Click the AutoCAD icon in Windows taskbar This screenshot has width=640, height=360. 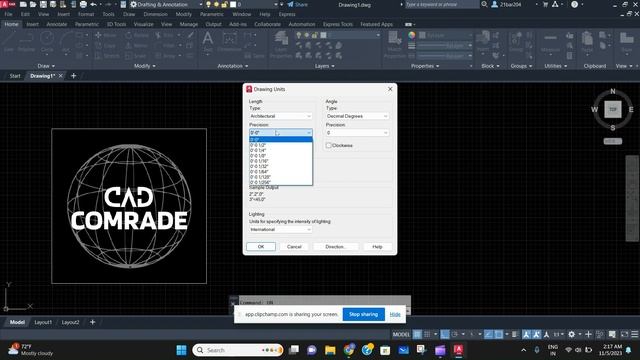[458, 350]
